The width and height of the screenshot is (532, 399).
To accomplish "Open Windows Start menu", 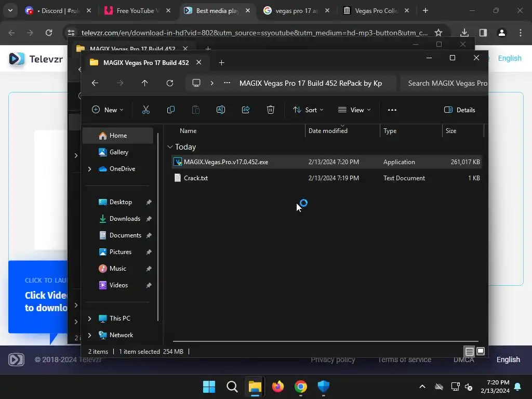I will tap(209, 387).
